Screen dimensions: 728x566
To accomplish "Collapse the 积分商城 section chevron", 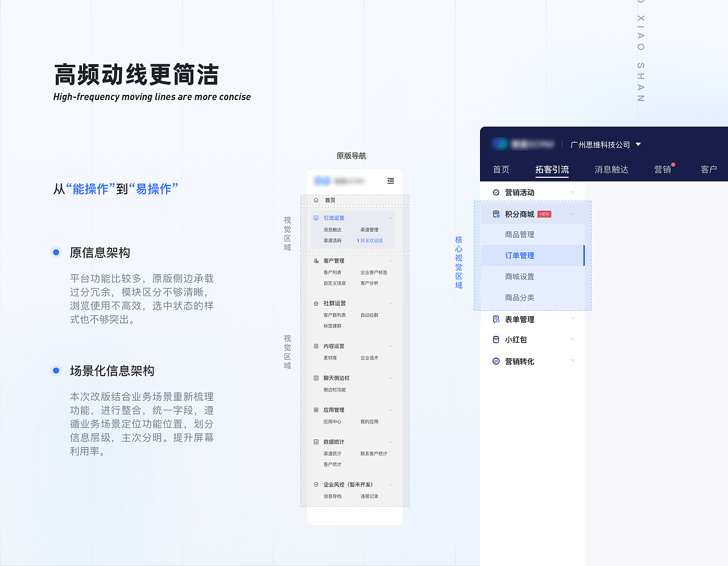I will tap(573, 214).
